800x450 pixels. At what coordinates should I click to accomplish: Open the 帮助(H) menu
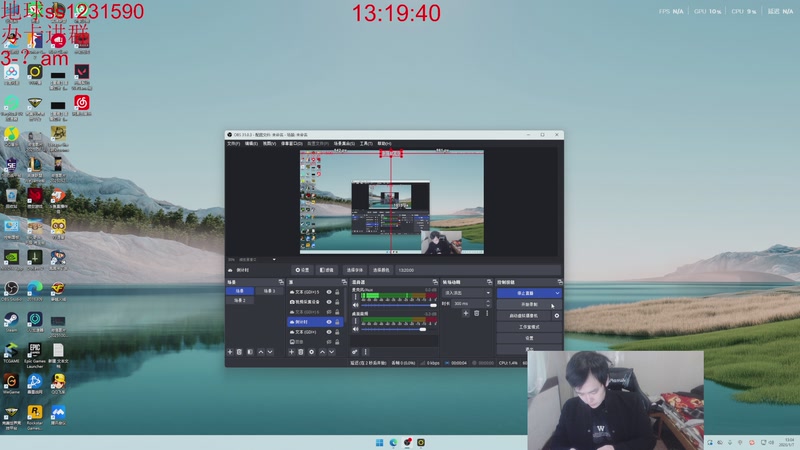tap(384, 144)
